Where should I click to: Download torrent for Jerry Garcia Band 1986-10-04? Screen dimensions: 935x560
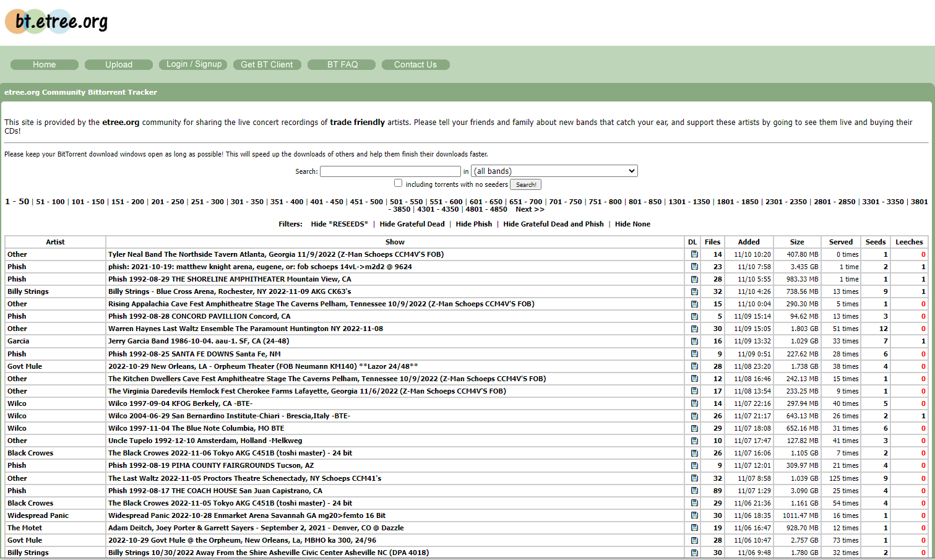[694, 341]
